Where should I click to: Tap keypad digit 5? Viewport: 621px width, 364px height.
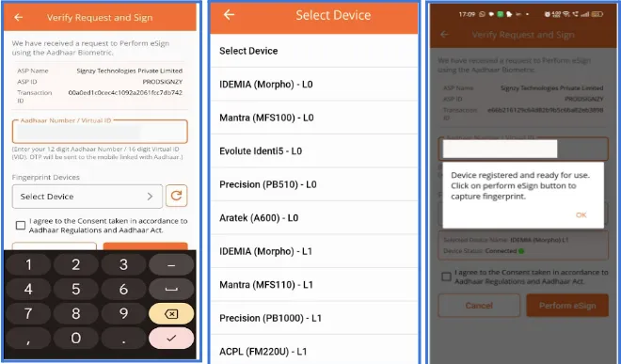tap(76, 289)
